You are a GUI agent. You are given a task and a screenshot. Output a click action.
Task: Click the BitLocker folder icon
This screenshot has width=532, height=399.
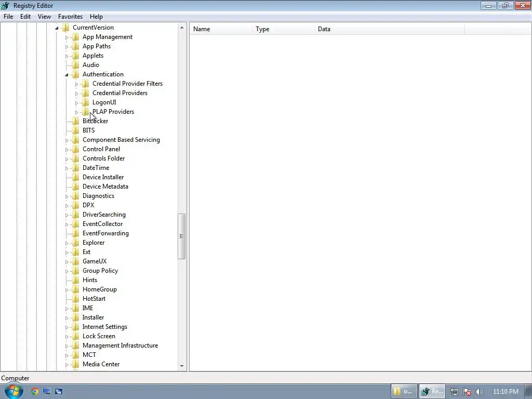tap(76, 121)
